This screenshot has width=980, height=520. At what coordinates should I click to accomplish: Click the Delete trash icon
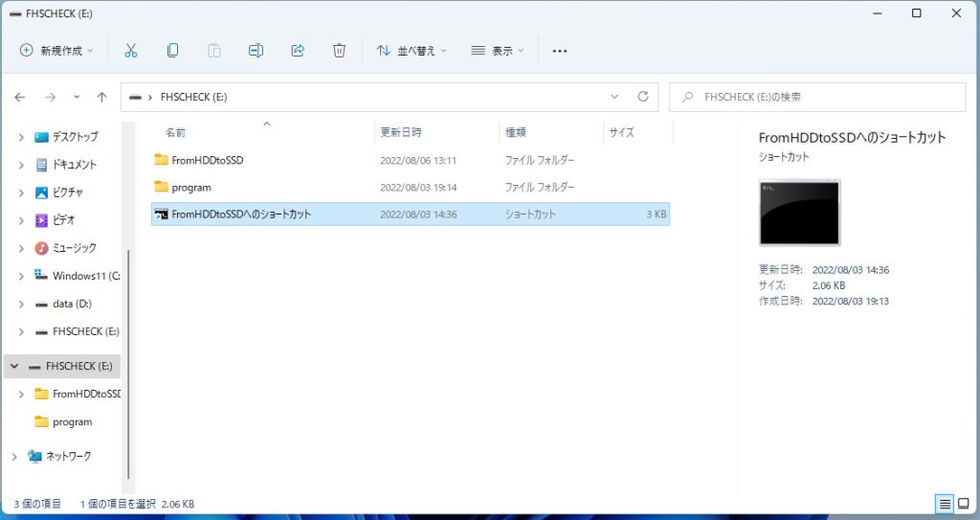click(339, 51)
